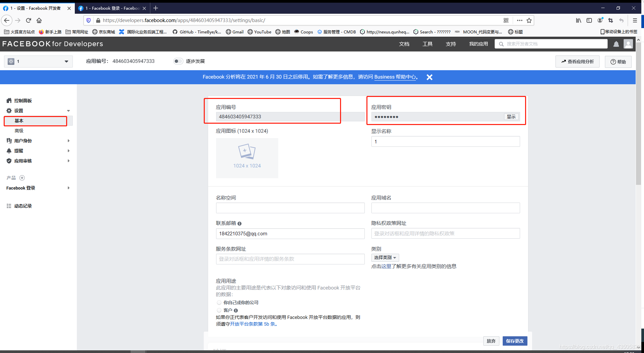Image resolution: width=644 pixels, height=353 pixels.
Task: Focus the 联系邮箱 email field
Action: point(290,234)
